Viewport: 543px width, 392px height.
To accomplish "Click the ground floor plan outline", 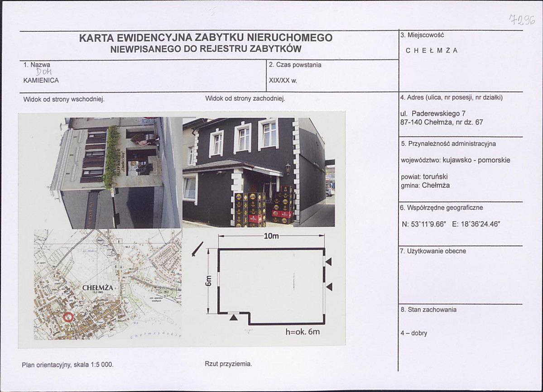I will [x=272, y=287].
